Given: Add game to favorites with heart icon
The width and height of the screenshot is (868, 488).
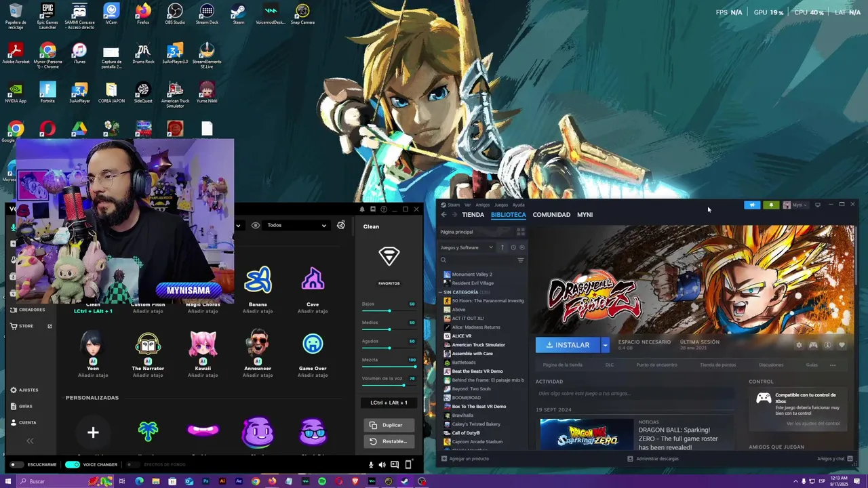Looking at the screenshot, I should pyautogui.click(x=842, y=345).
